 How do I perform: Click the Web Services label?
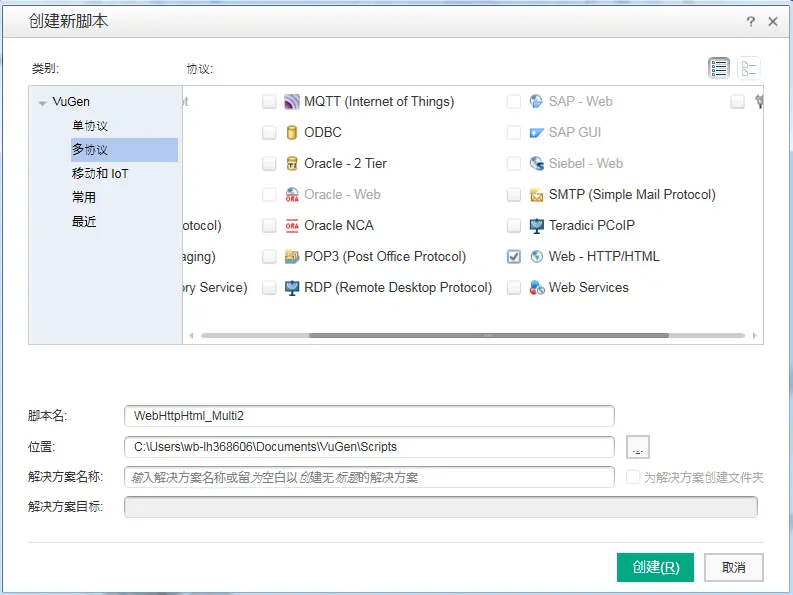589,287
